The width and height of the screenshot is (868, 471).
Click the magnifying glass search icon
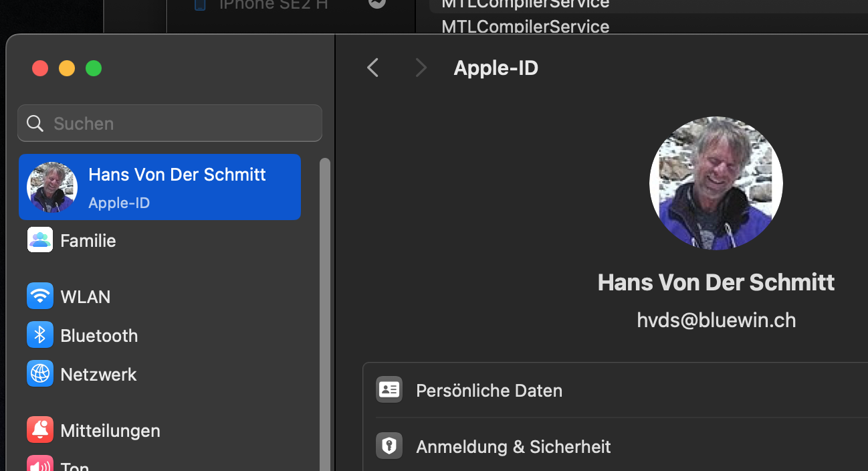click(35, 123)
